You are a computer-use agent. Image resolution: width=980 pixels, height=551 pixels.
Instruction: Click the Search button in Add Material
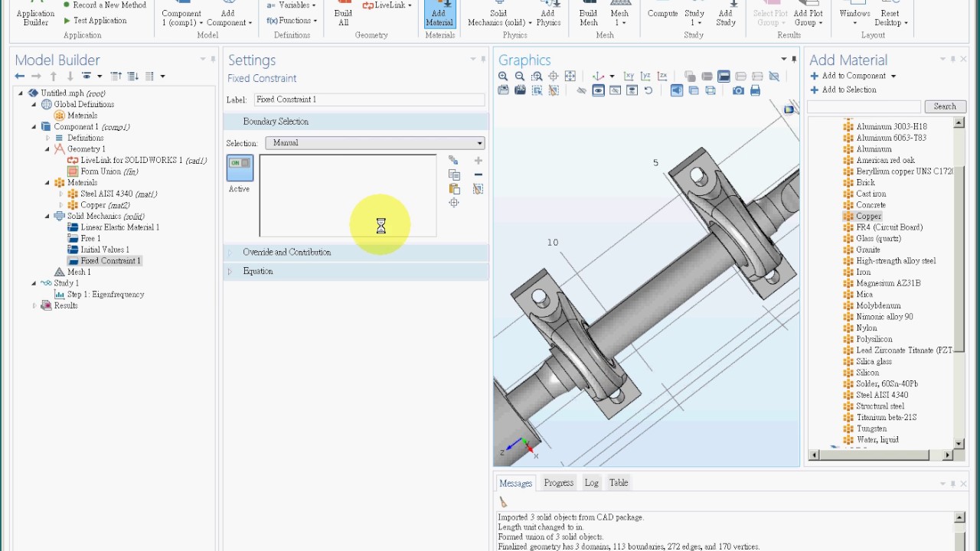[x=945, y=106]
